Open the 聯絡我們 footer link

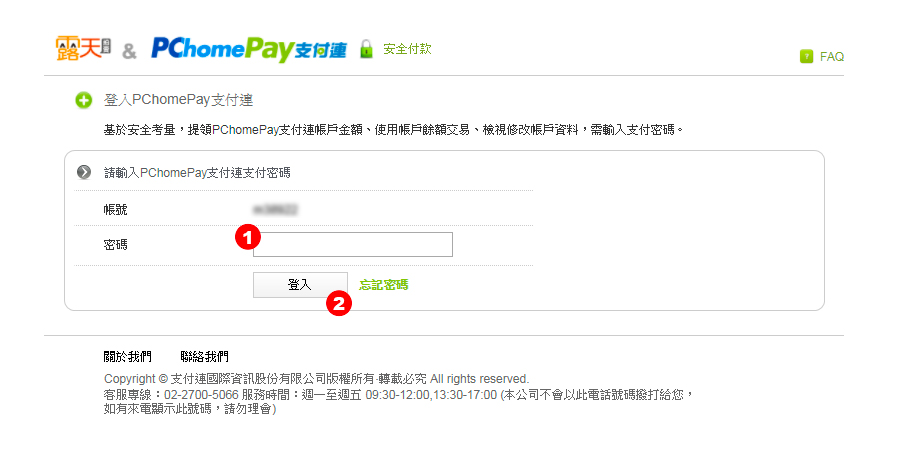(x=204, y=357)
